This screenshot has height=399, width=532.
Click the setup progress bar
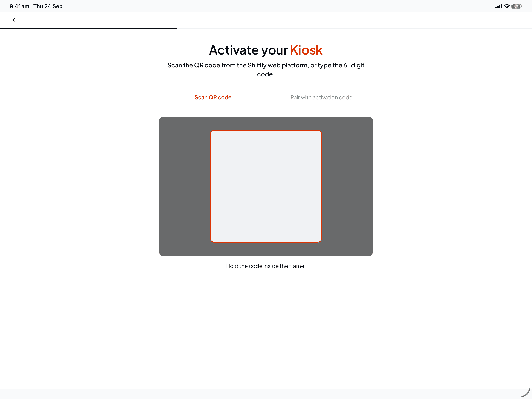266,29
